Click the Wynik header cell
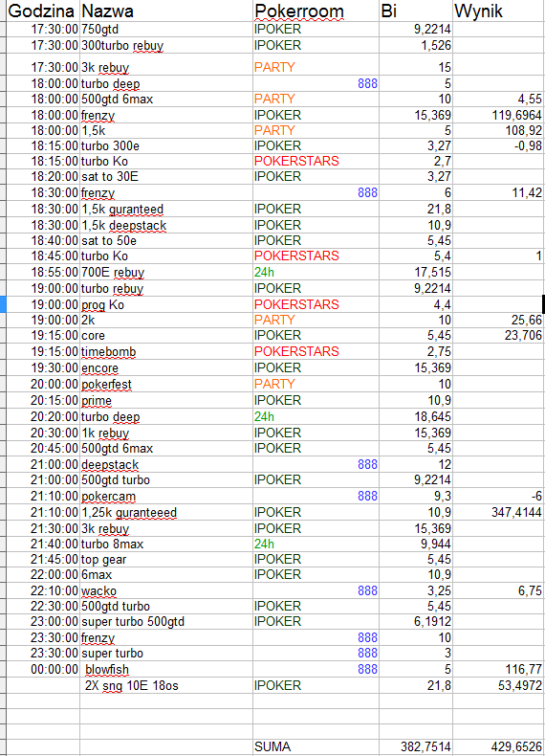Viewport: 545px width, 756px height. [498, 11]
